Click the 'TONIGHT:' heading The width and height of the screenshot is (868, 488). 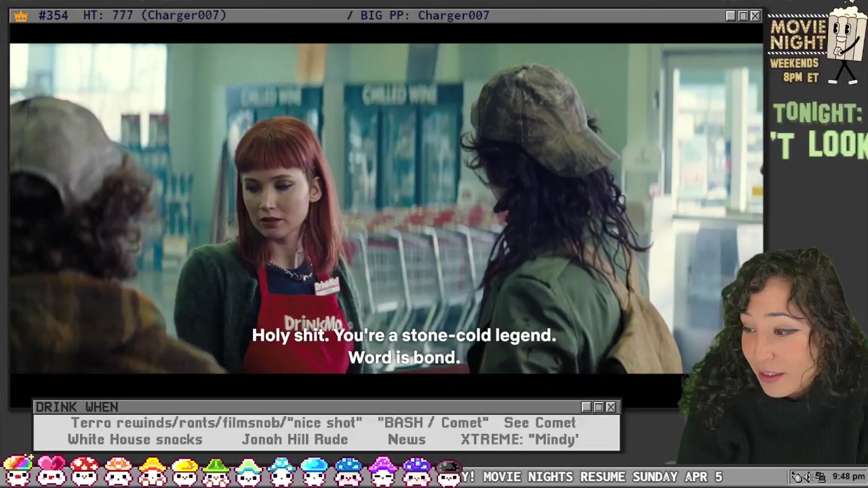point(817,113)
